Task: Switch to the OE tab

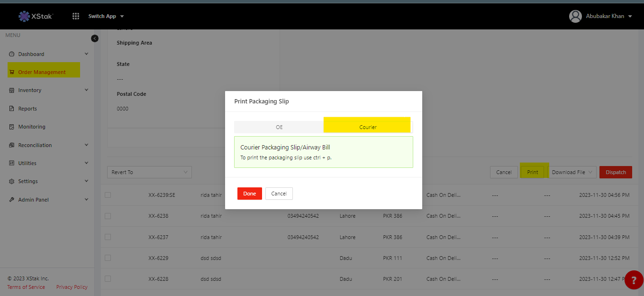Action: click(x=279, y=127)
